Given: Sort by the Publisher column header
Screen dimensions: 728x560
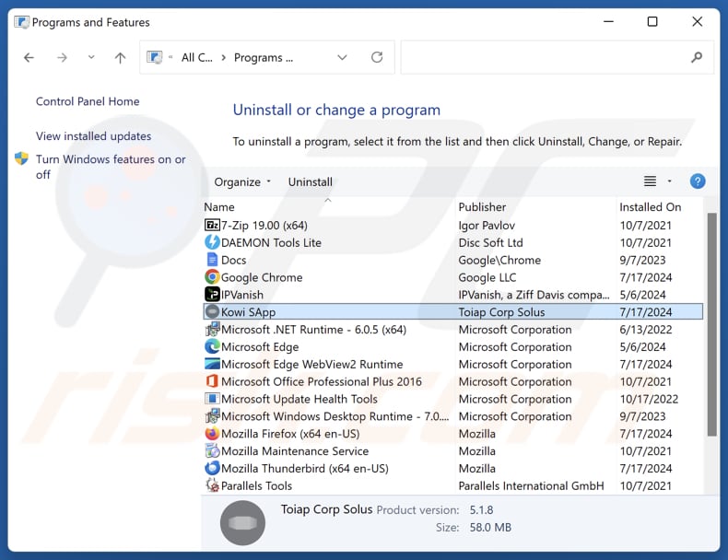Looking at the screenshot, I should (x=535, y=207).
